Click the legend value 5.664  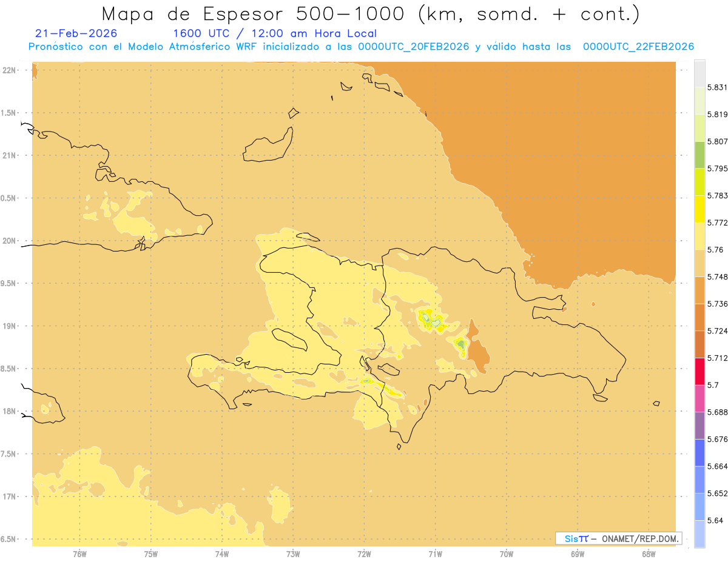coord(717,466)
